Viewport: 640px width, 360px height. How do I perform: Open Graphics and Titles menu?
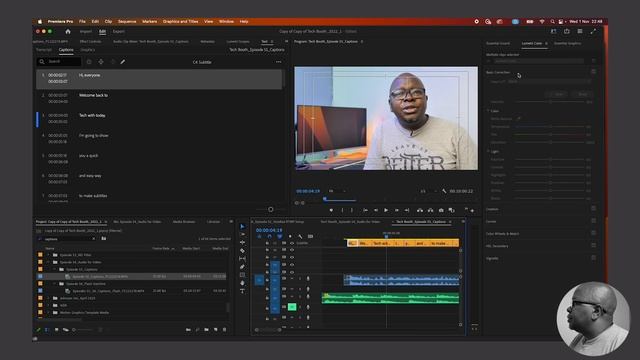[x=180, y=21]
